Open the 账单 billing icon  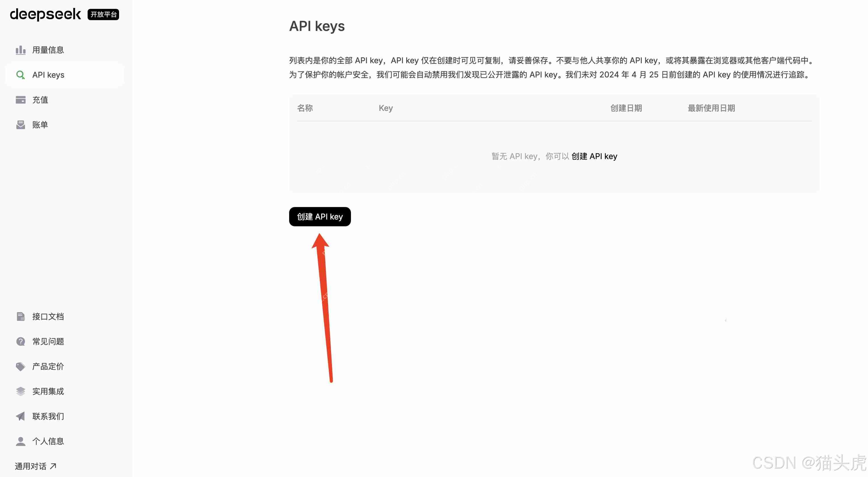tap(21, 125)
